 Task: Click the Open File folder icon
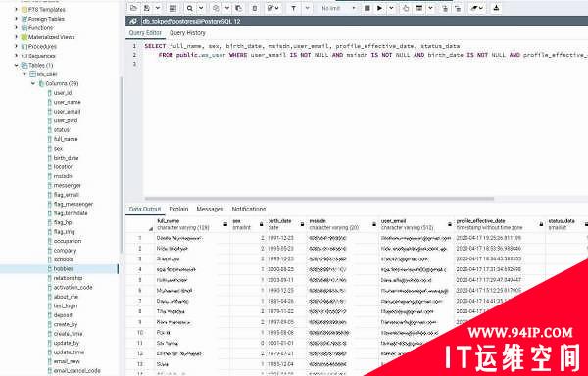134,8
